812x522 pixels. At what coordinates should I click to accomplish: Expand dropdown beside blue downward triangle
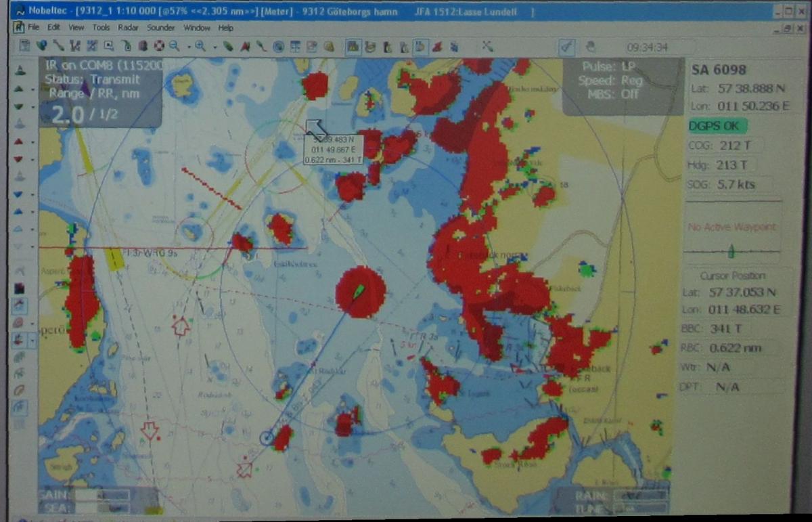coord(32,194)
